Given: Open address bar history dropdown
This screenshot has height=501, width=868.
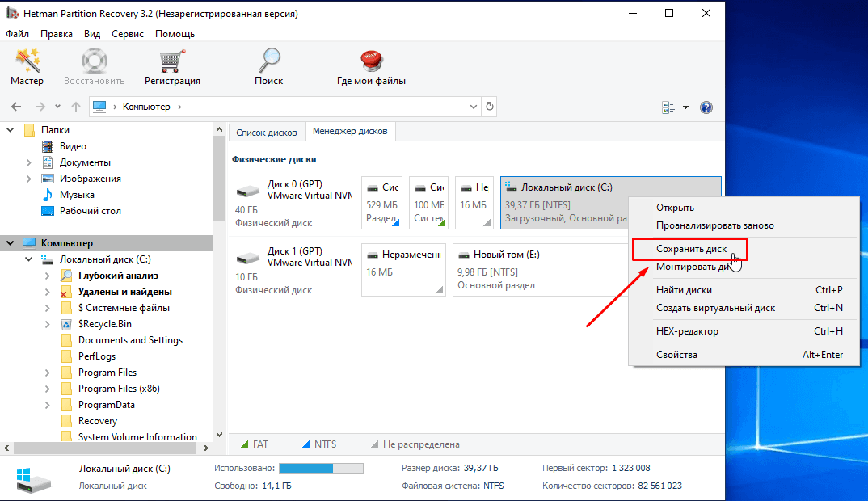Looking at the screenshot, I should (x=474, y=107).
